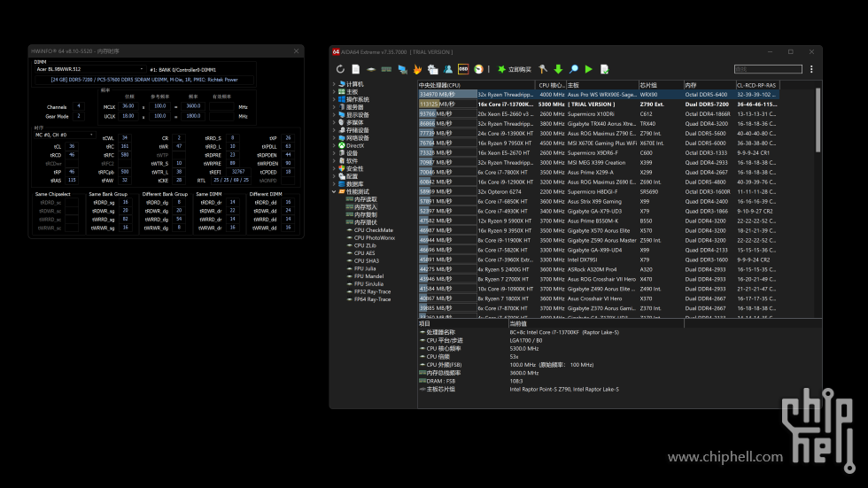Launch the flame stability test icon
Screen dimensions: 868x488
pyautogui.click(x=417, y=69)
